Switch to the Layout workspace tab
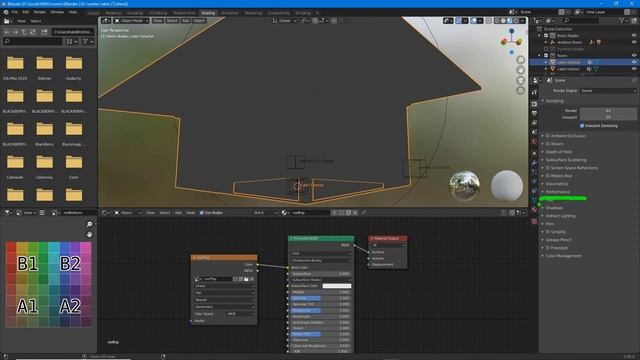The image size is (640, 360). (x=93, y=13)
